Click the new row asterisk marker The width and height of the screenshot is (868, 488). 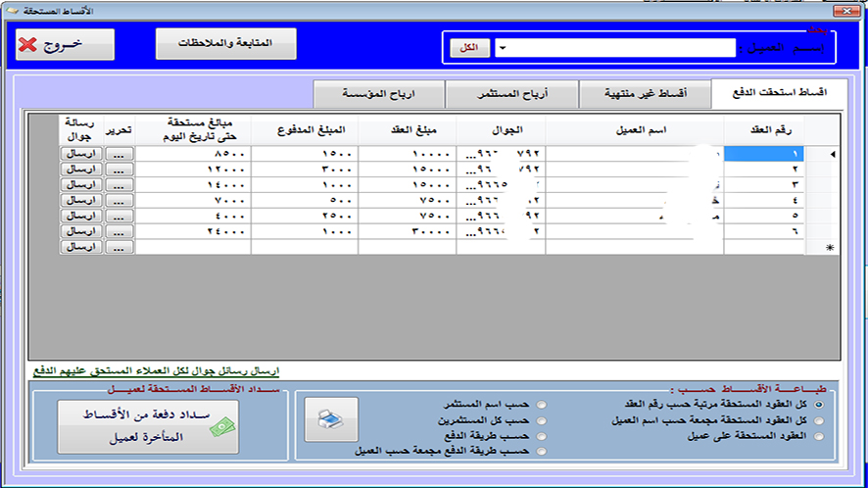click(832, 248)
